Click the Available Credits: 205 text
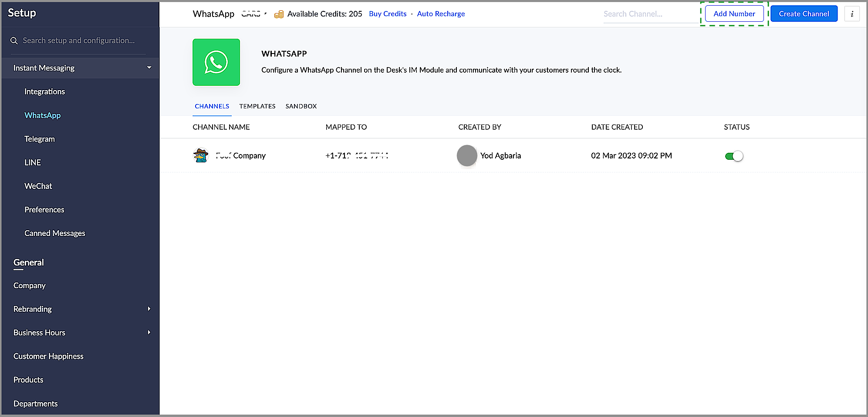The image size is (868, 417). tap(324, 14)
